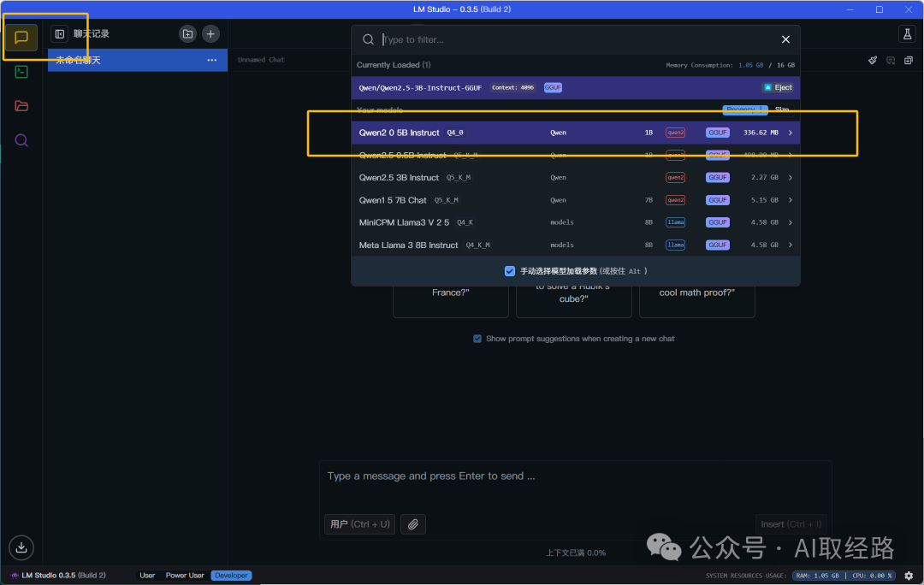The height and width of the screenshot is (585, 924).
Task: Toggle 手动选择模型加载参数 checkbox
Action: (510, 271)
